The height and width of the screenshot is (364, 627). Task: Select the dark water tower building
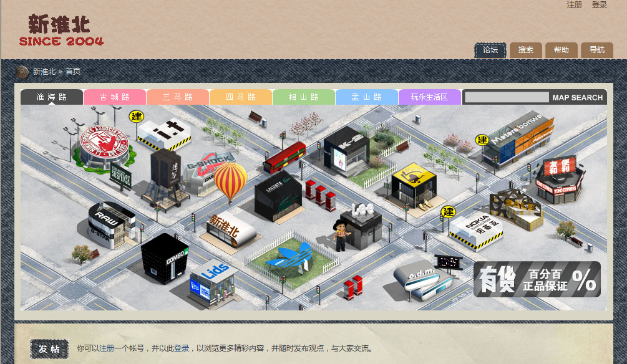pos(165,179)
